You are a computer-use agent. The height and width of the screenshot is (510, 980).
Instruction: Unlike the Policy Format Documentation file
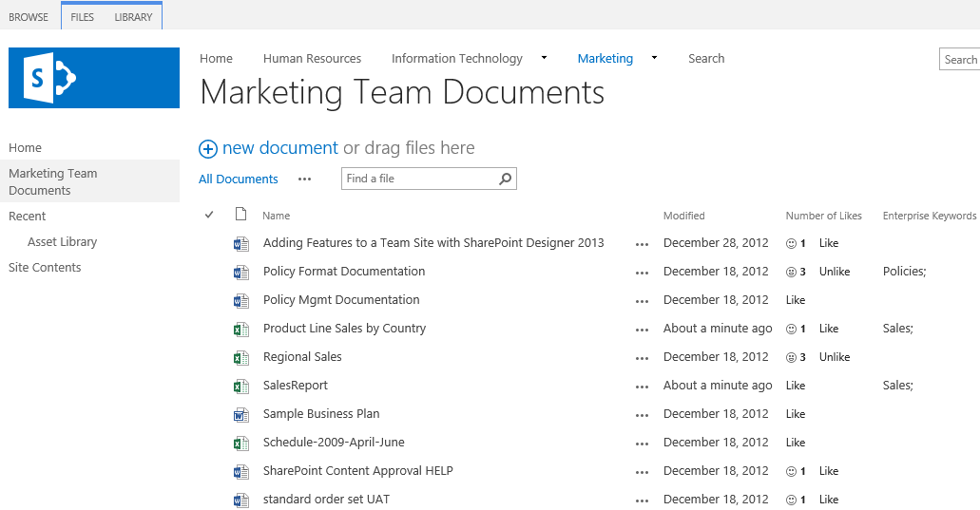click(834, 272)
